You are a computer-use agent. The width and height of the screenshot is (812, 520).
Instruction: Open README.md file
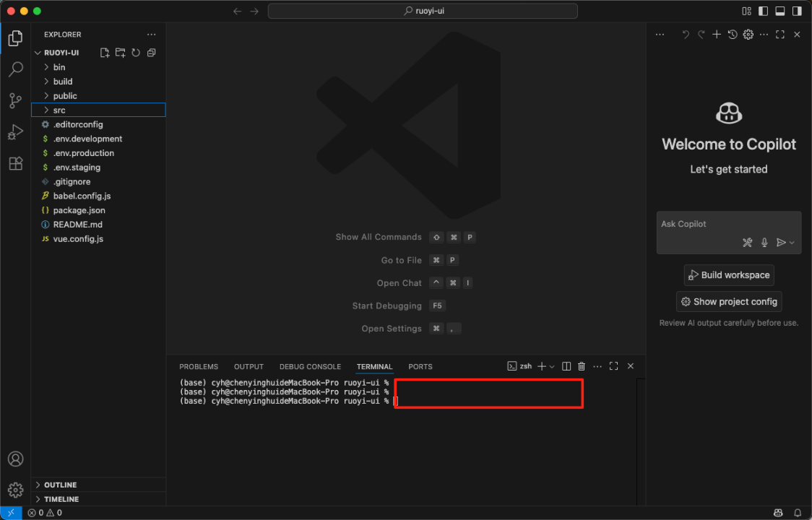98,225
